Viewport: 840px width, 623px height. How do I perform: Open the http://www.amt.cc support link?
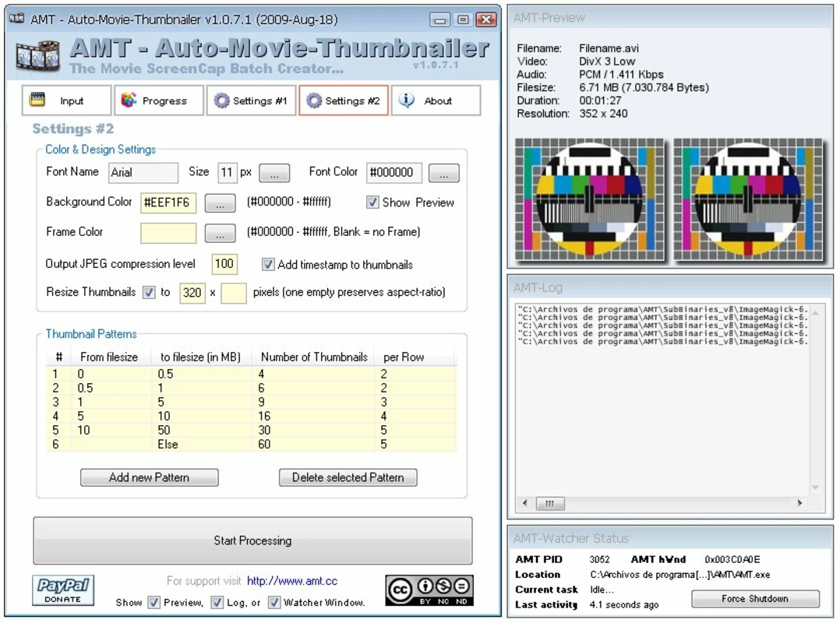click(292, 581)
